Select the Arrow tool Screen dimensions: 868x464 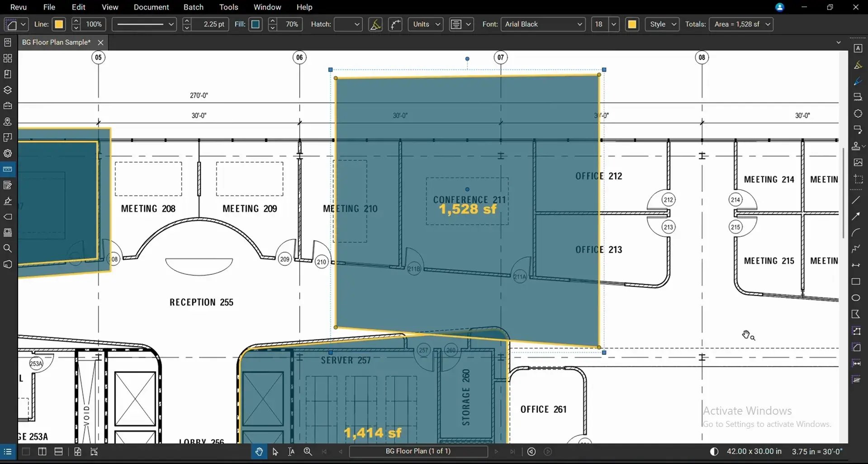click(x=856, y=216)
